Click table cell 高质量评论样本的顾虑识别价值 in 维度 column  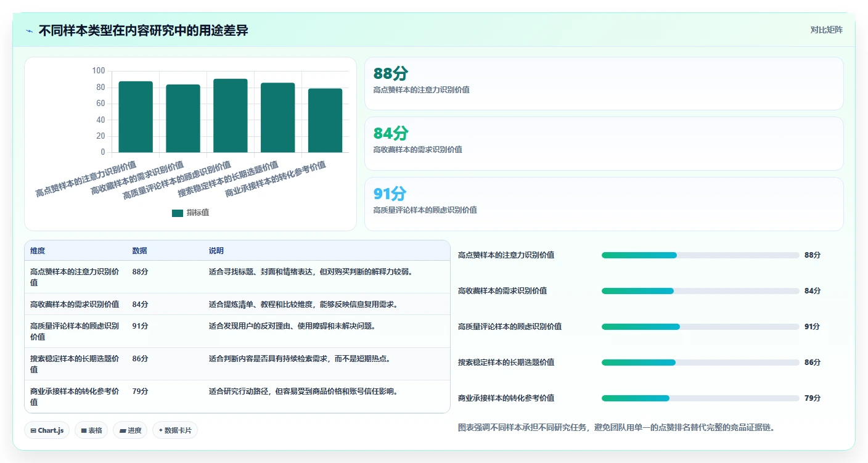(x=75, y=331)
